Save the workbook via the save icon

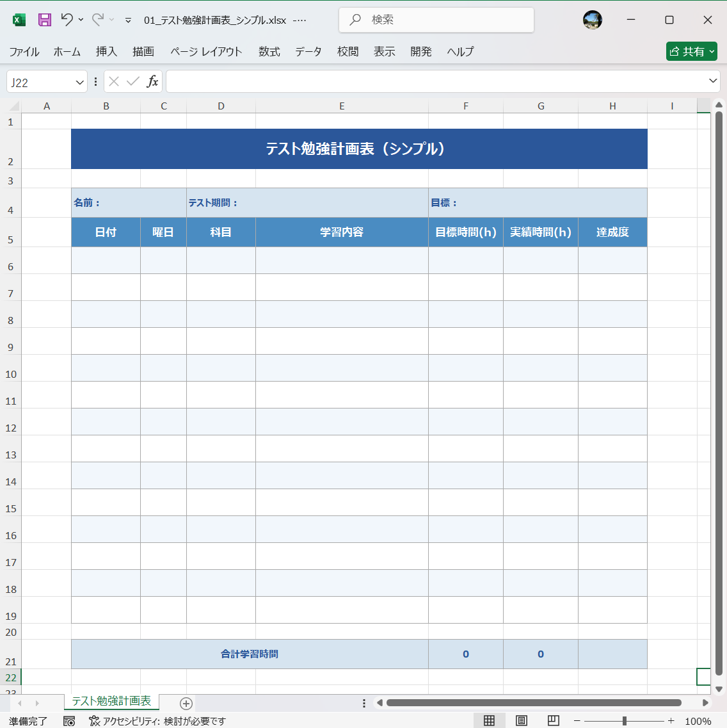tap(44, 20)
